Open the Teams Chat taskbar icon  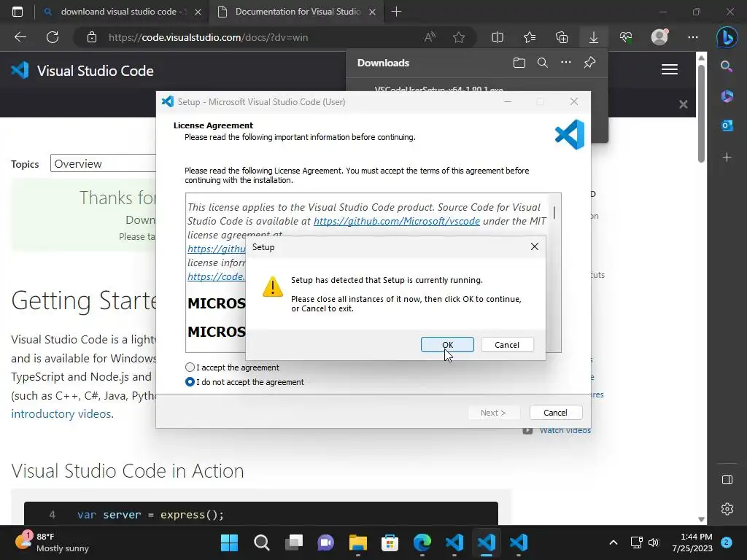(x=326, y=542)
